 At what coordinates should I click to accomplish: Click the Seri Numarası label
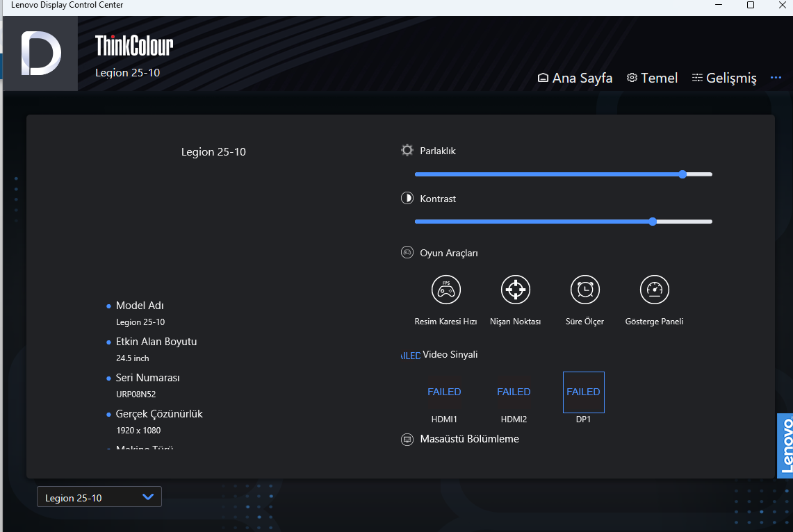[147, 378]
